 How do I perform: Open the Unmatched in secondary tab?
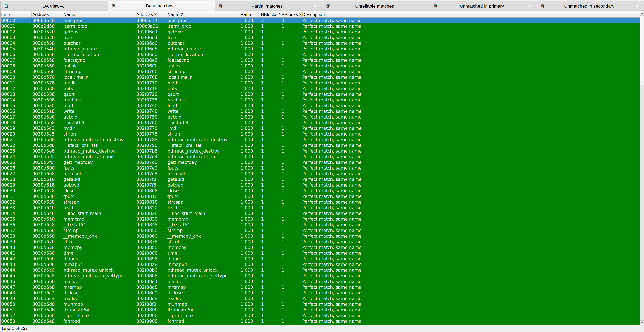(x=589, y=6)
